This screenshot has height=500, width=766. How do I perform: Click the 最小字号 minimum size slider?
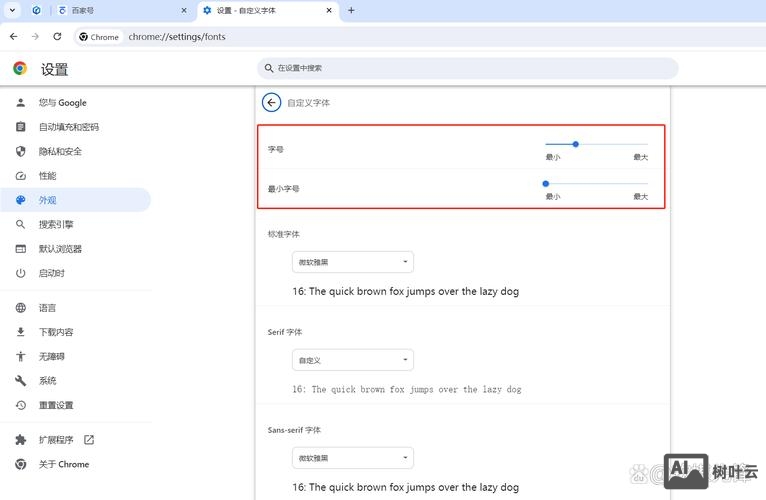pos(596,183)
